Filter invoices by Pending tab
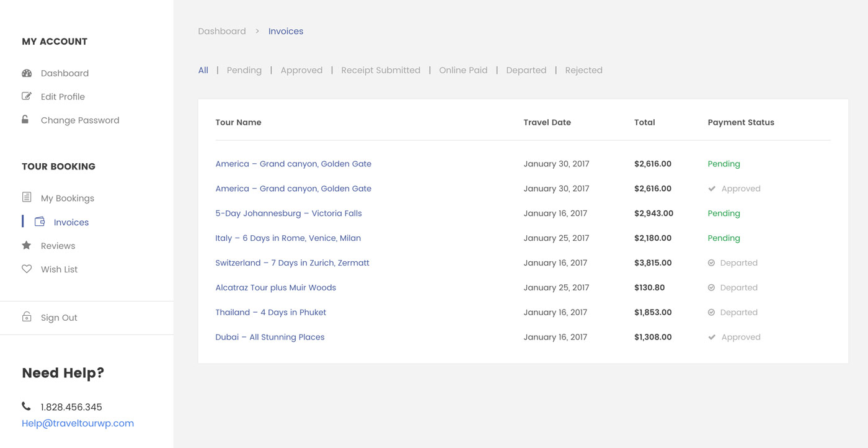The image size is (868, 448). [244, 70]
